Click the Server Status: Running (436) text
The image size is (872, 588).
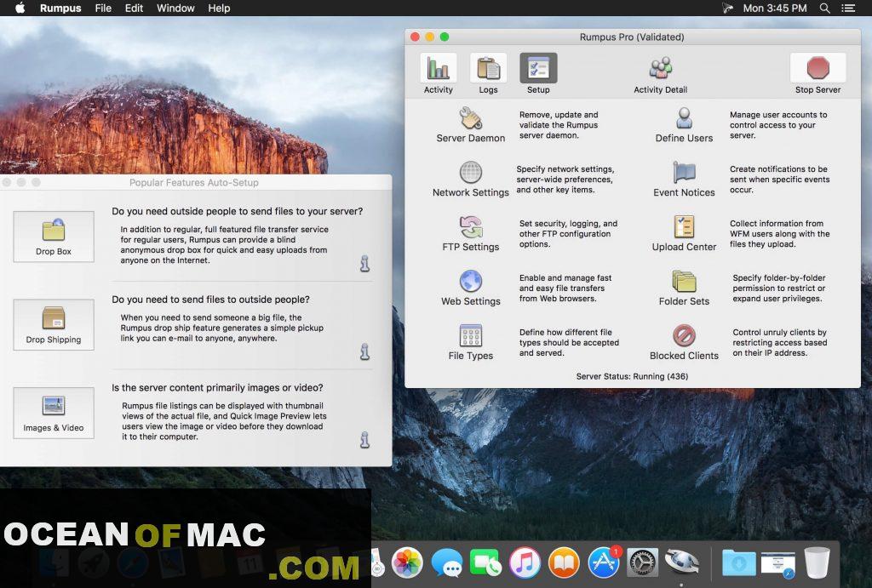(x=632, y=376)
